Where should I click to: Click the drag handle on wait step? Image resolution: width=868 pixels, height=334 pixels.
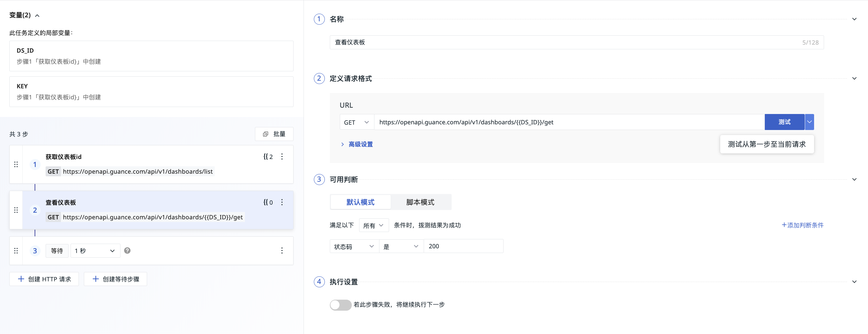[16, 251]
